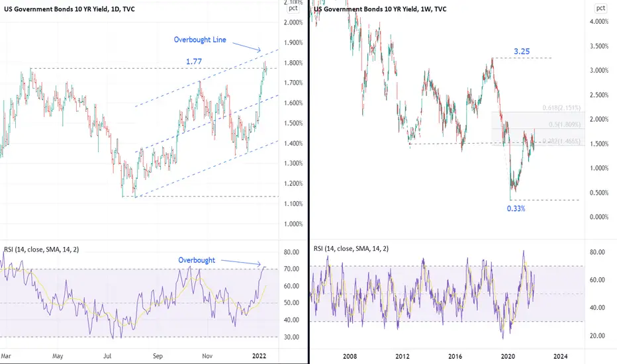Click the 2022 label on time axis
The width and height of the screenshot is (617, 364).
(x=259, y=356)
